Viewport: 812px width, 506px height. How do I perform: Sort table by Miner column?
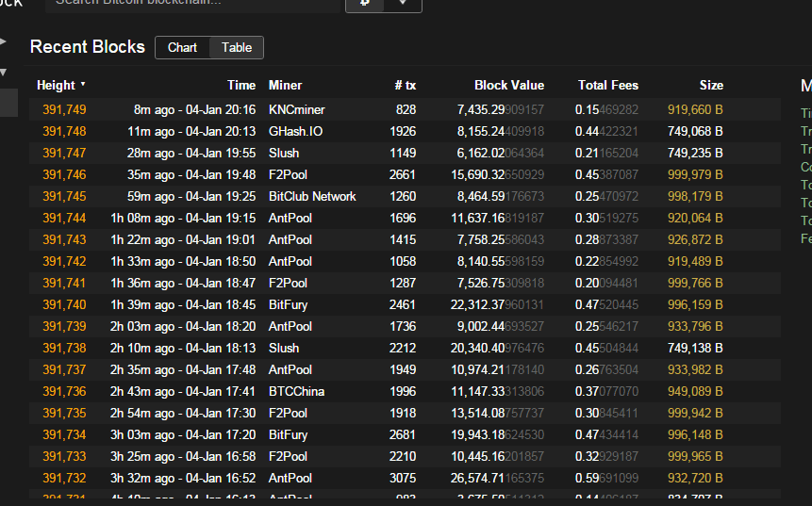click(x=286, y=85)
